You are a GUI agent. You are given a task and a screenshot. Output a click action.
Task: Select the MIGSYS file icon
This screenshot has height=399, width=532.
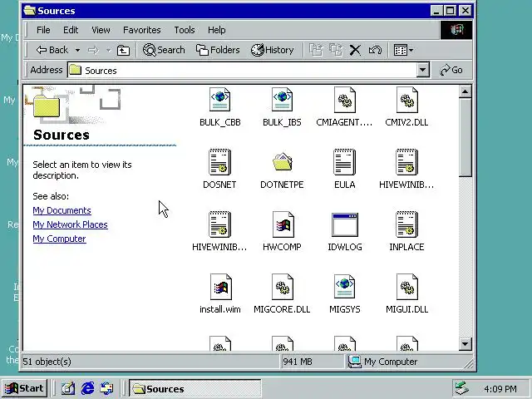click(x=344, y=287)
